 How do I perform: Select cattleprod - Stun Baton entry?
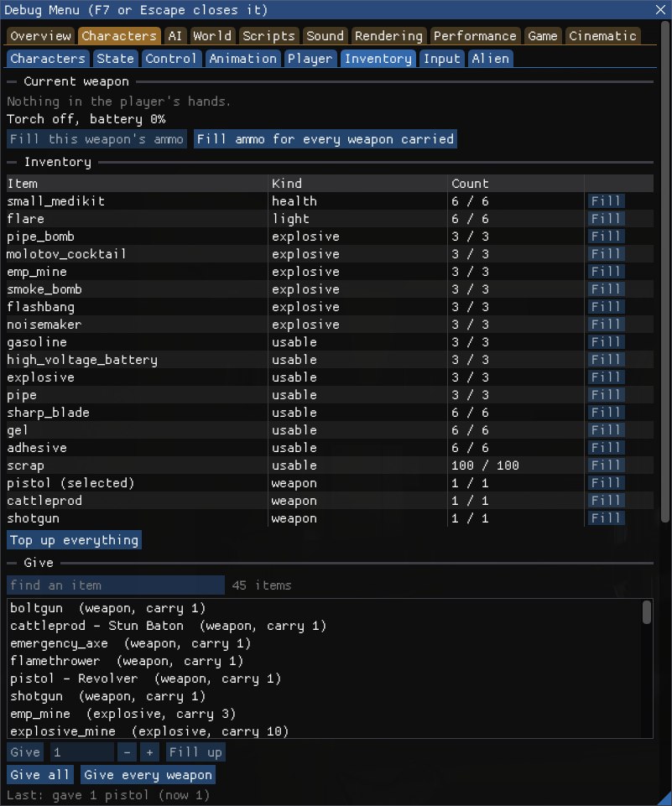click(x=326, y=626)
